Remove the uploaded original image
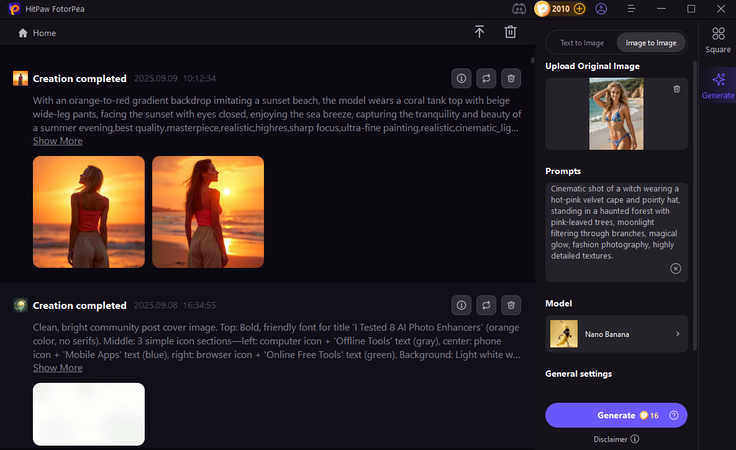 pos(676,89)
